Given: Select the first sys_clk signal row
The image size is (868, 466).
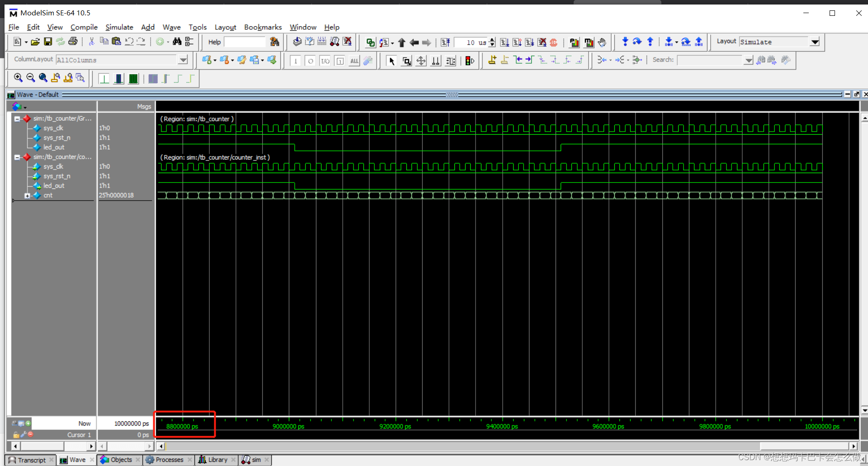Looking at the screenshot, I should coord(53,128).
